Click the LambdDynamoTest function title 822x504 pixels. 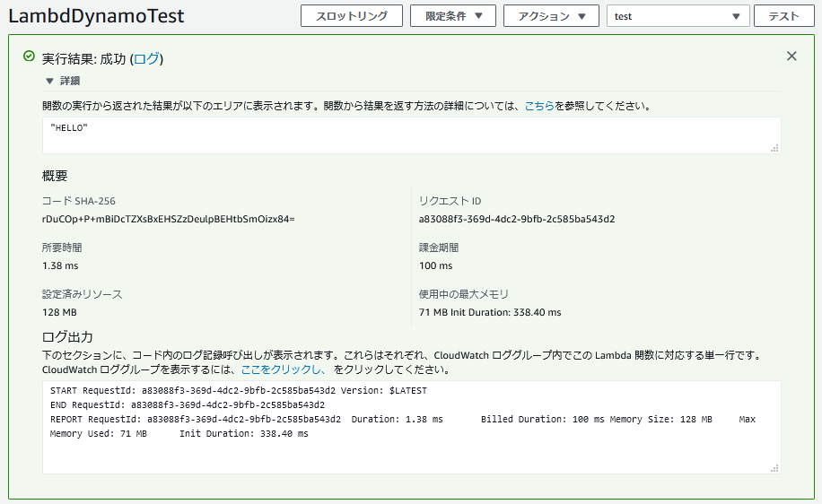point(96,16)
